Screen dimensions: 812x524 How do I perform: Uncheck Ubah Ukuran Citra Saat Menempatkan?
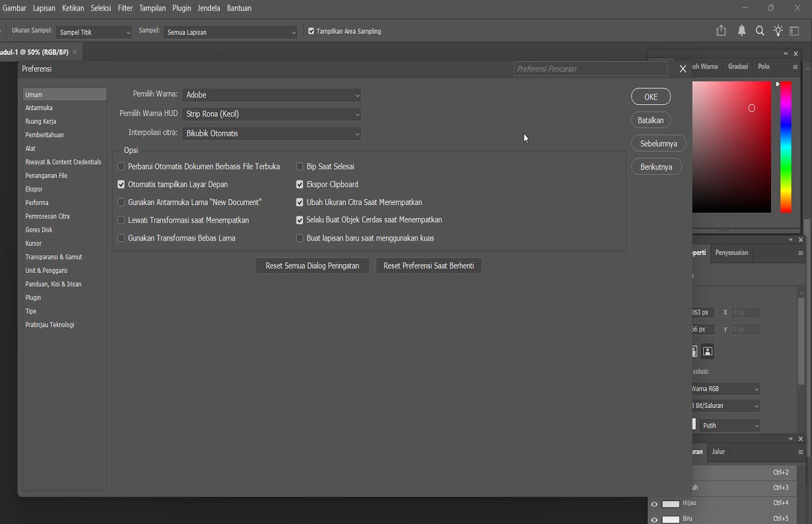coord(299,202)
